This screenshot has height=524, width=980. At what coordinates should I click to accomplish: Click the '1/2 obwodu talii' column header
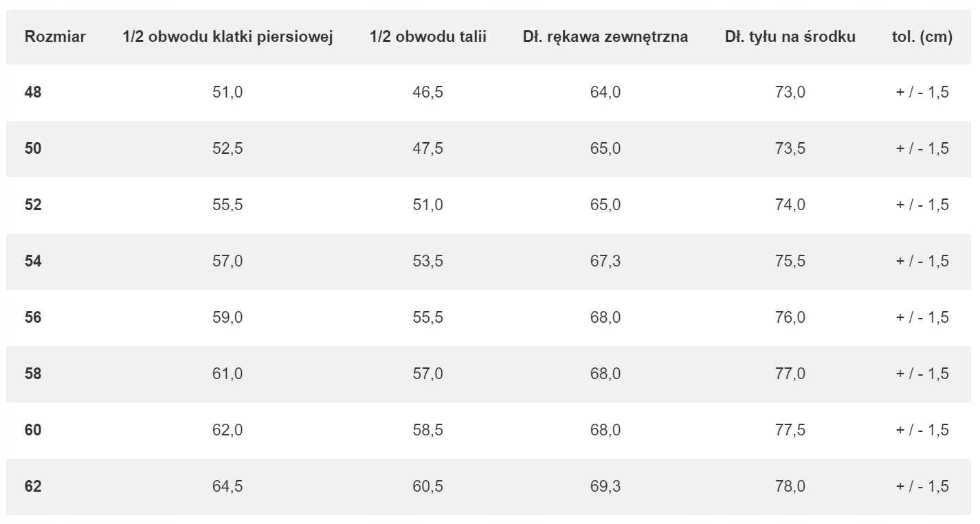[427, 37]
